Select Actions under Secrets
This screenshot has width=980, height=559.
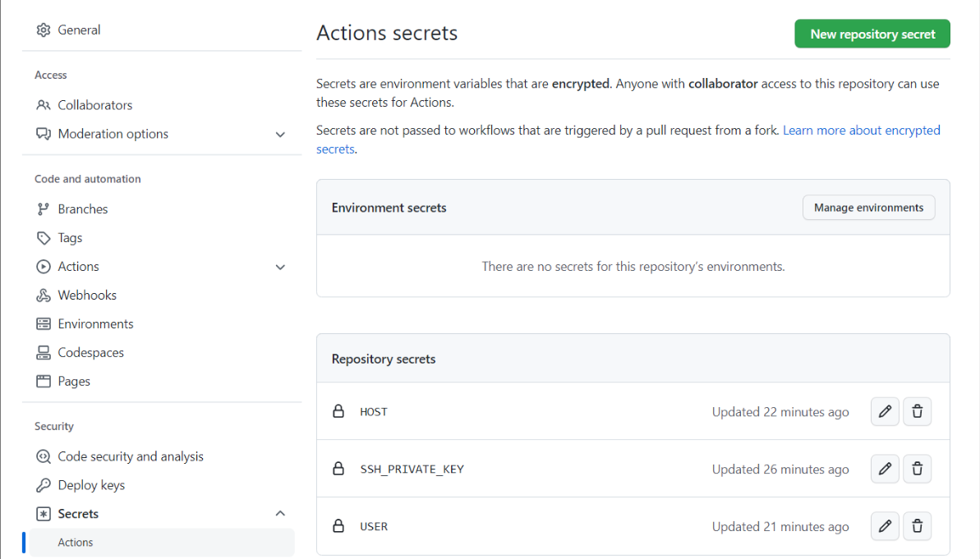point(76,543)
